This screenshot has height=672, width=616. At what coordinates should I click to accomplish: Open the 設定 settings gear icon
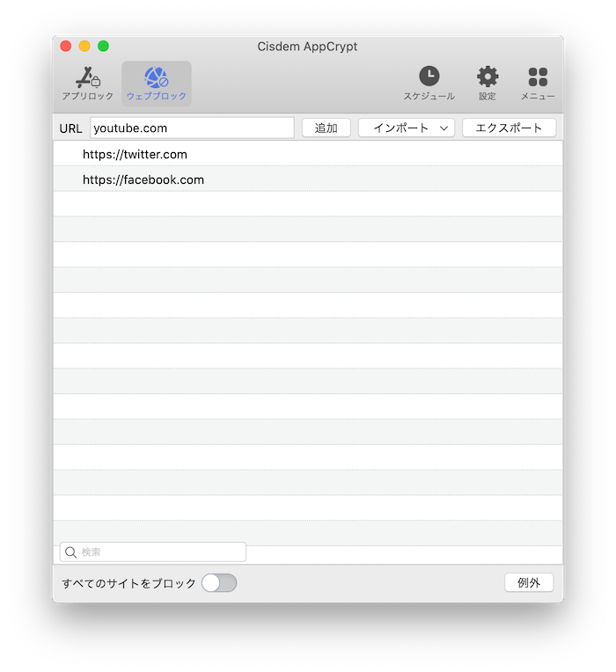point(488,77)
